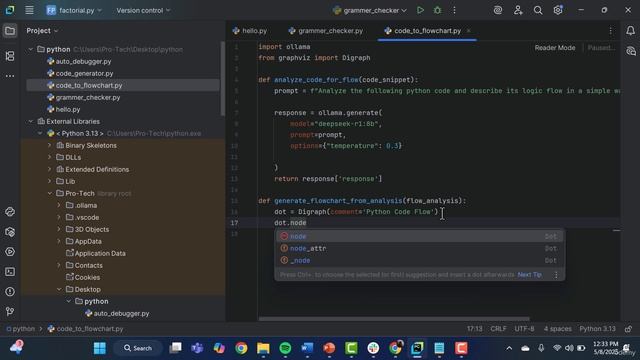Open the Problems tool window
640x360 pixels.
10,292
